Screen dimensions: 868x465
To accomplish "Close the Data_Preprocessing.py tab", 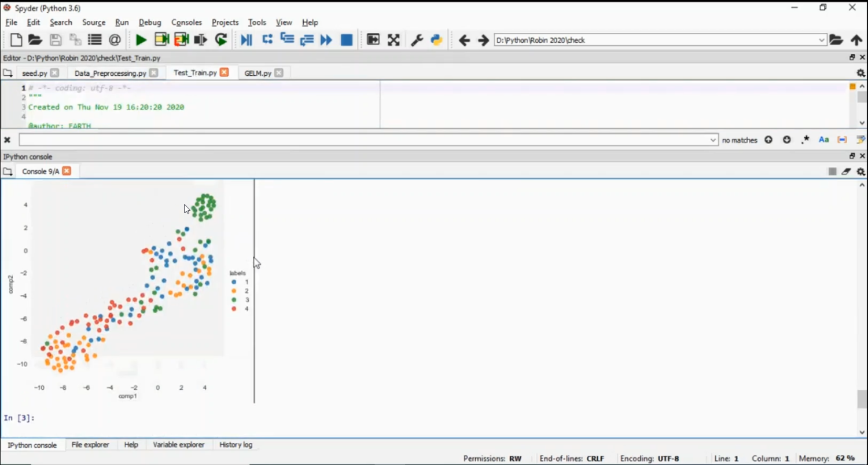I will (153, 73).
